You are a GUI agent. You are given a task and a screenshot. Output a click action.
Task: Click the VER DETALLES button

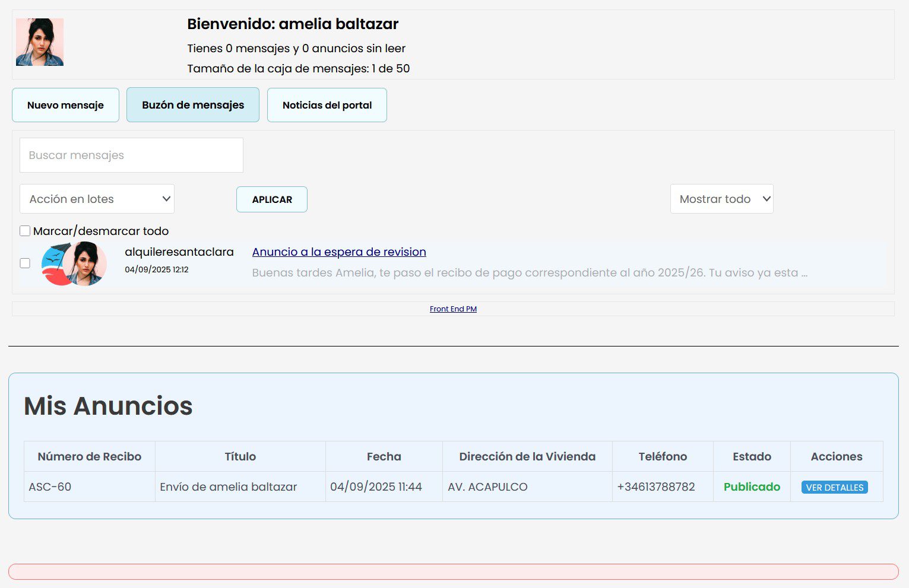click(834, 487)
